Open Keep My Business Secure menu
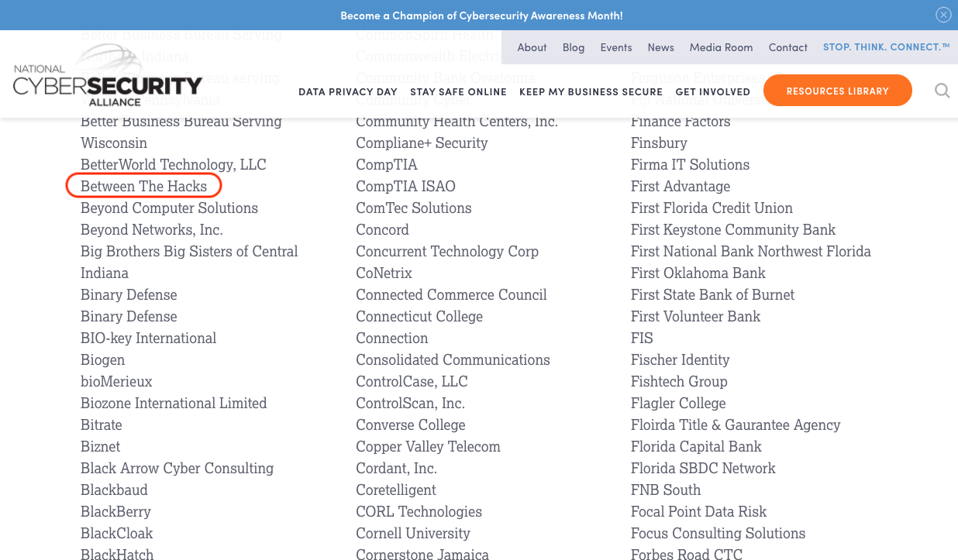Viewport: 958px width, 560px height. (591, 91)
